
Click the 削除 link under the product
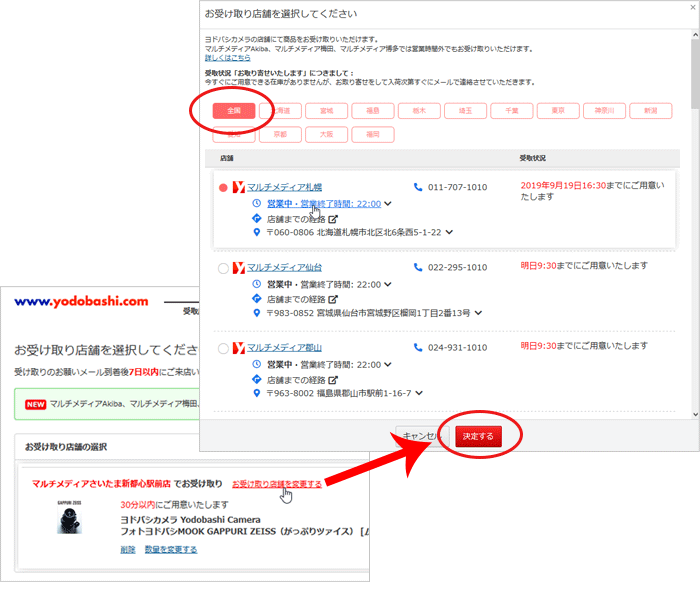coord(128,550)
